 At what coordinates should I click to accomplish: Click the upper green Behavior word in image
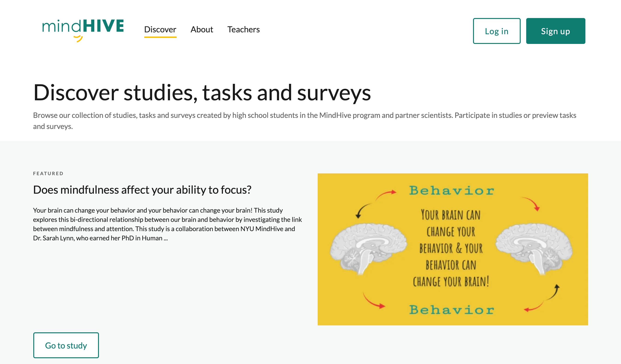click(x=452, y=191)
